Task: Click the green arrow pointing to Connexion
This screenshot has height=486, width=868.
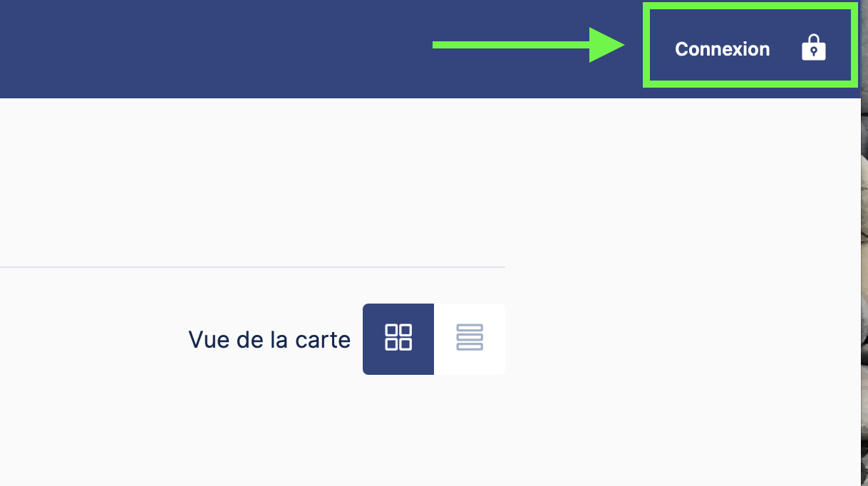Action: (x=529, y=45)
